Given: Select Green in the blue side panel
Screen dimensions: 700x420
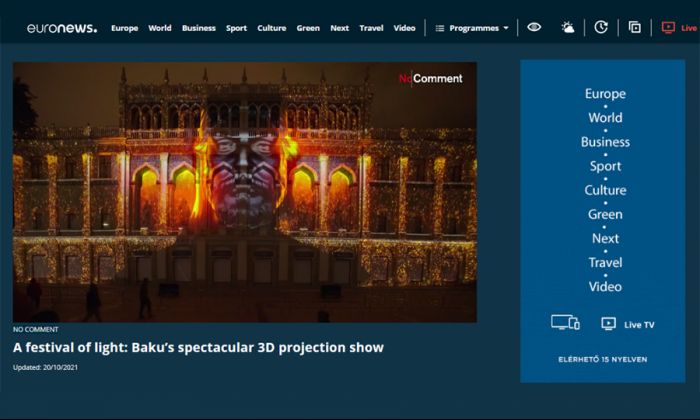Looking at the screenshot, I should 605,214.
